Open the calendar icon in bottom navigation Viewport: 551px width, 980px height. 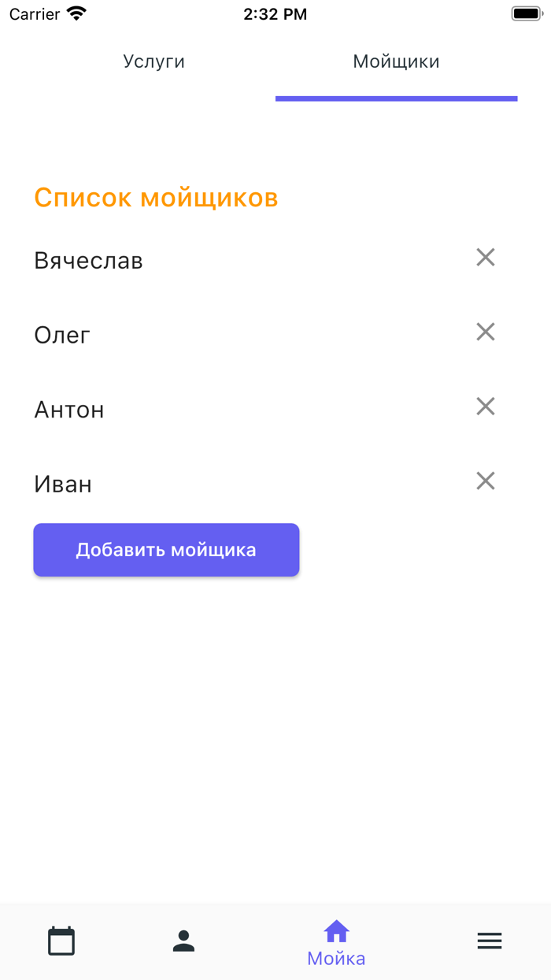tap(61, 940)
